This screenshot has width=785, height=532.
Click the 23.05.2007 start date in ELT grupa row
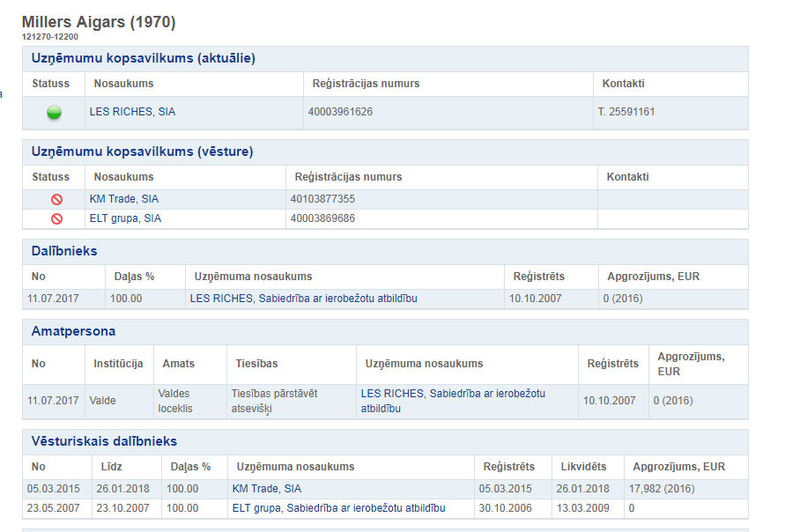53,508
